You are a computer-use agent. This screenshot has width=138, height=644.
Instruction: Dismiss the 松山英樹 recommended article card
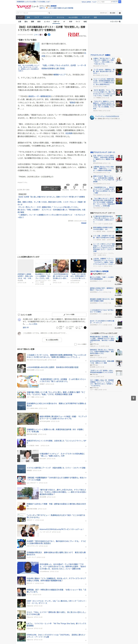click(50, 284)
